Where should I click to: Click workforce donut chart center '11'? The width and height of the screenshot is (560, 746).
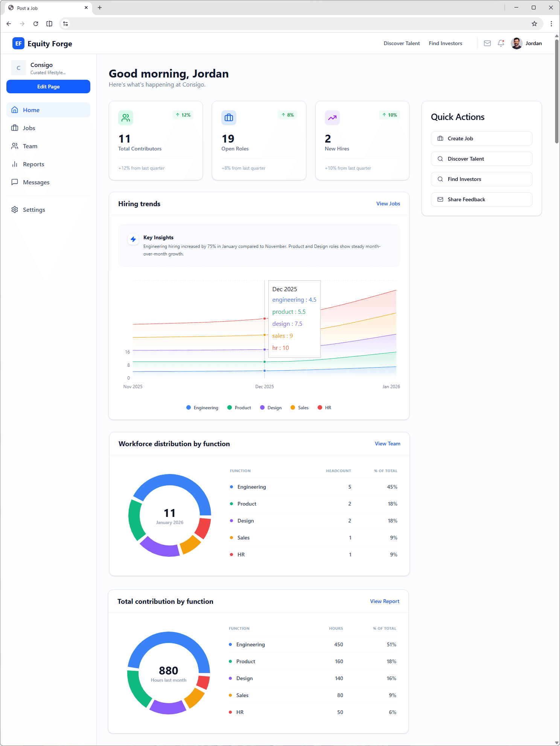coord(169,513)
